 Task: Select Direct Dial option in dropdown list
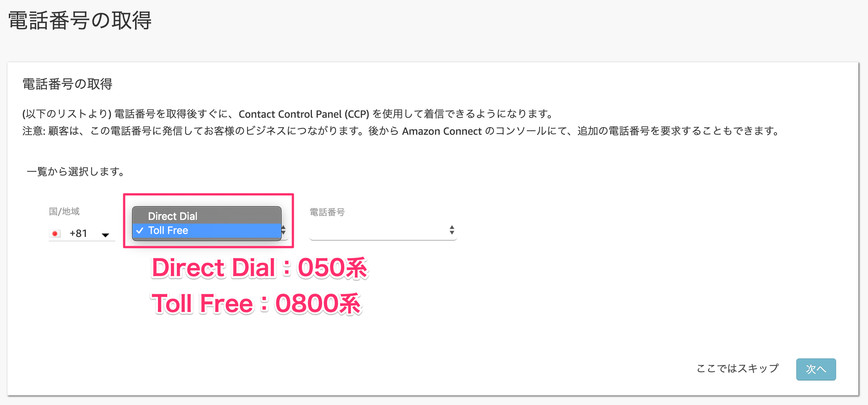coord(206,216)
